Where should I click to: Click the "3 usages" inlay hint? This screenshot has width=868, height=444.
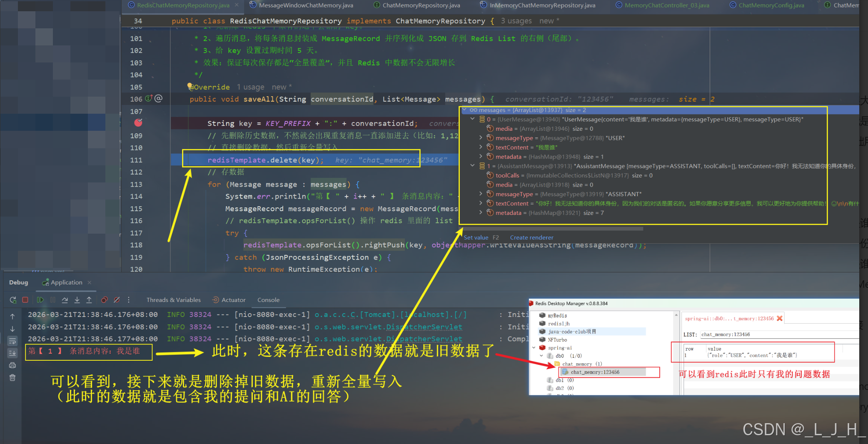pyautogui.click(x=516, y=21)
